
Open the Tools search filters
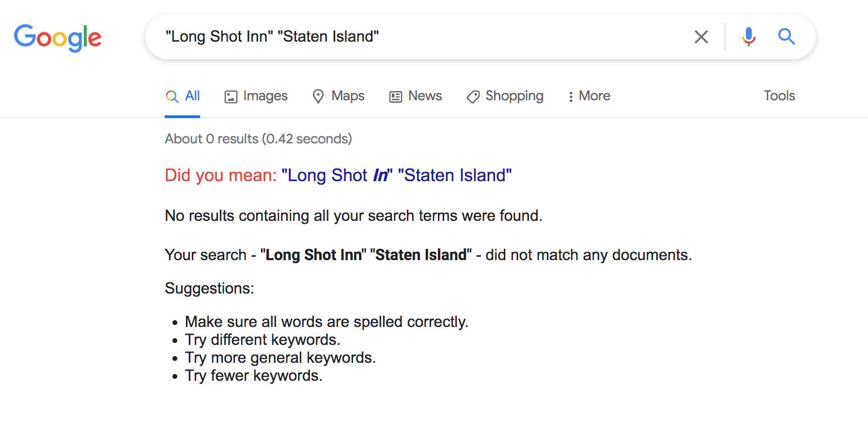click(779, 96)
